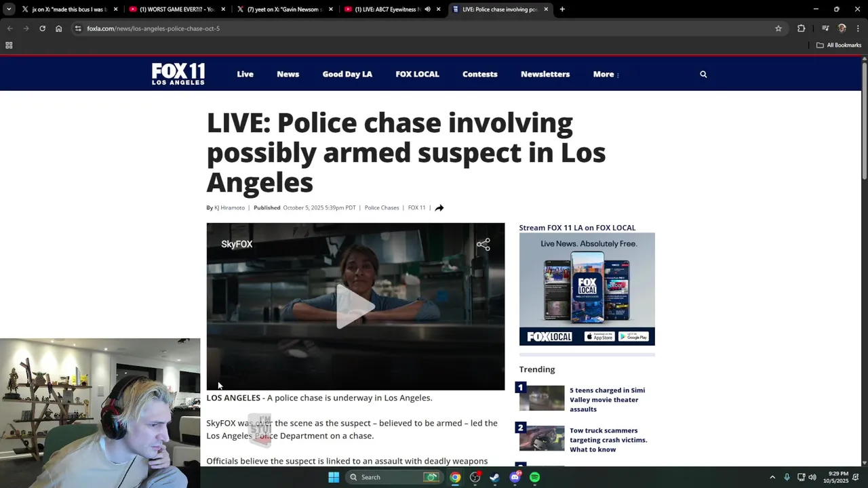868x488 pixels.
Task: Mute the ABC7 Eyewitness tab audio icon
Action: [x=427, y=9]
